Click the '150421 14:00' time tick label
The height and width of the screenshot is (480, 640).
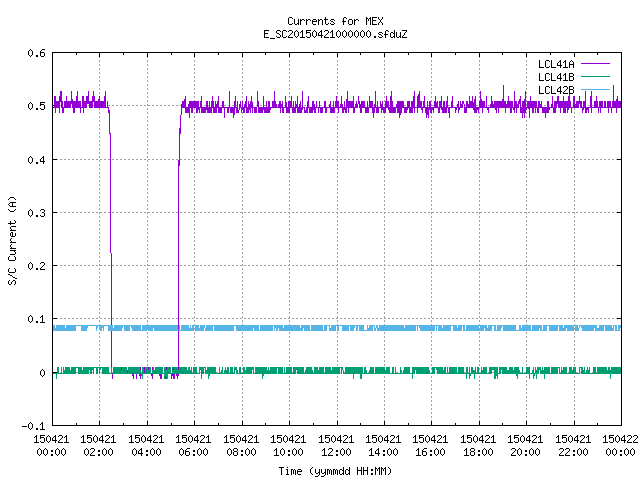pyautogui.click(x=383, y=446)
